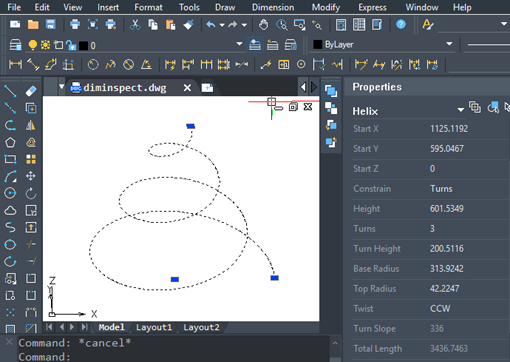Select the Move tool with four arrows
This screenshot has height=362, width=510.
(x=31, y=176)
